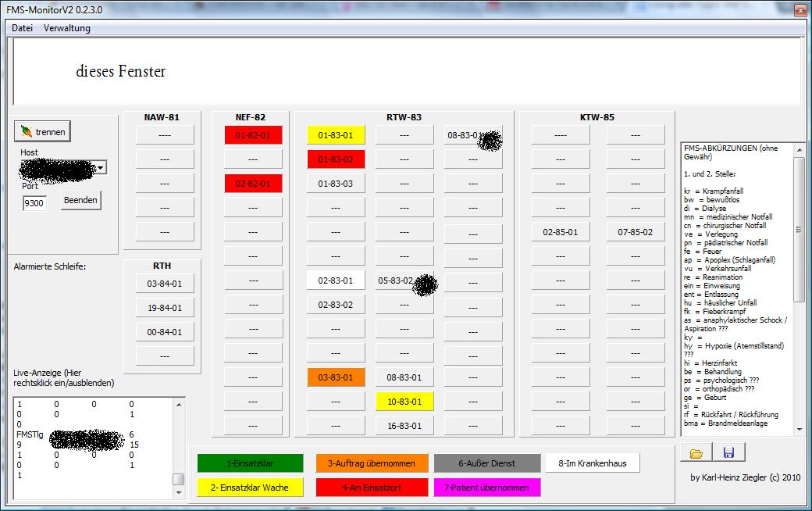Click the RTW-83 group header
The width and height of the screenshot is (812, 511).
click(x=404, y=117)
